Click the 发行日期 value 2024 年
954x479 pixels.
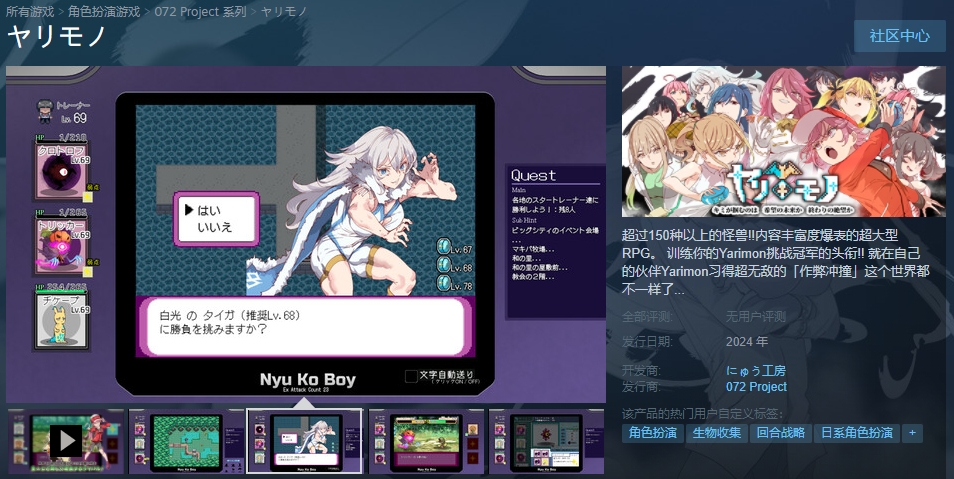point(747,342)
